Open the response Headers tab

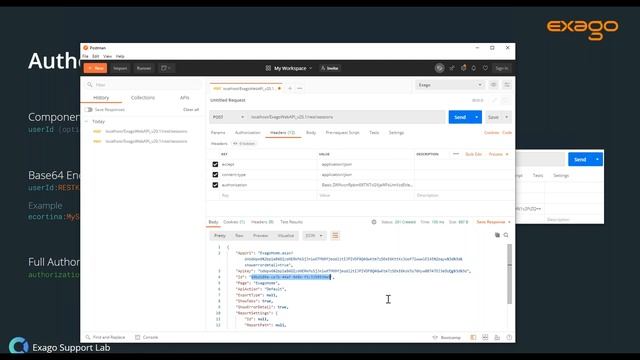[x=262, y=222]
